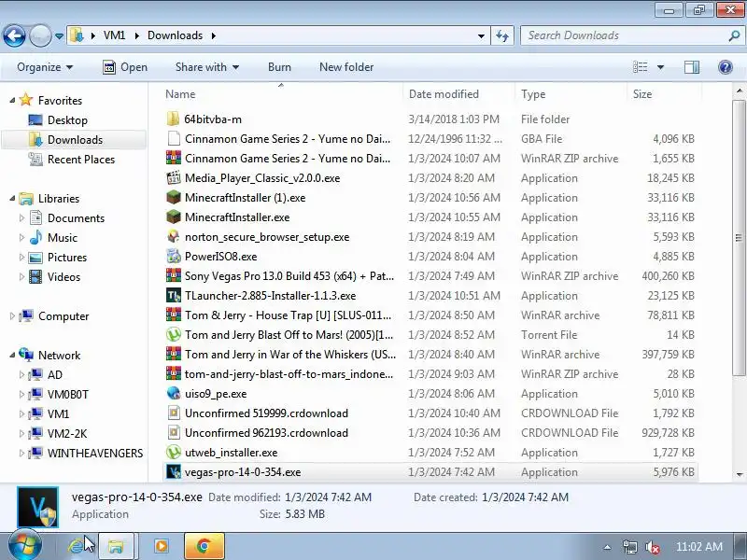The height and width of the screenshot is (560, 747).
Task: Click the Media_Player_Classic_v2.0.0.exe icon
Action: (174, 177)
